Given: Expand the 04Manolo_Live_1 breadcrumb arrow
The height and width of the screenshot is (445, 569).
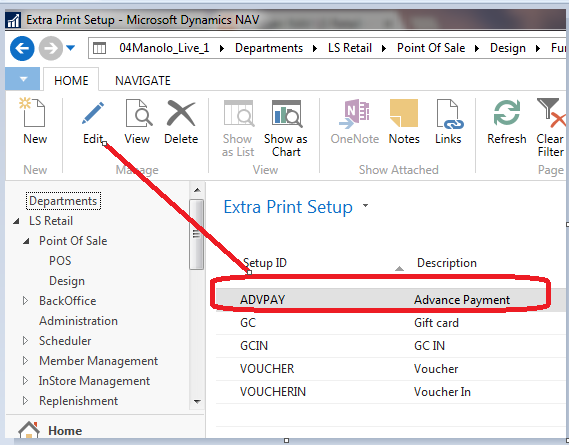Looking at the screenshot, I should 222,48.
